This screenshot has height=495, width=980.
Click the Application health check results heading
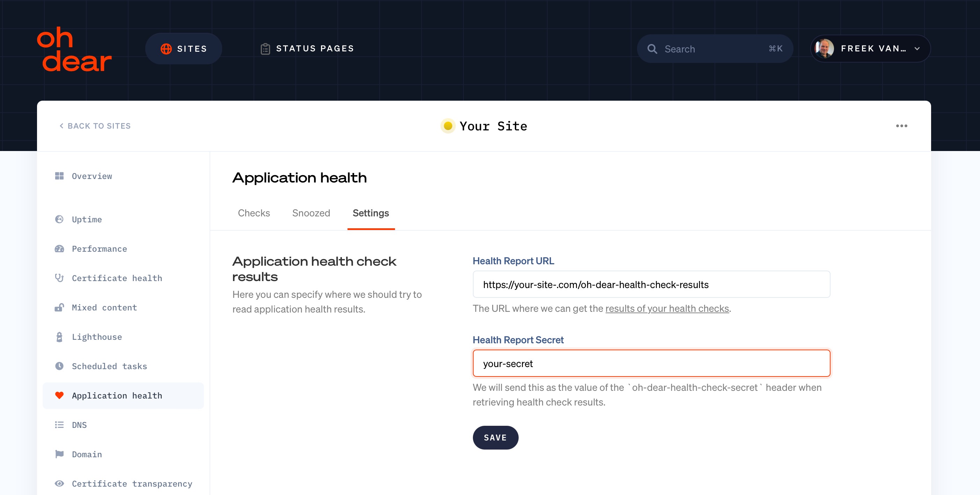(314, 269)
